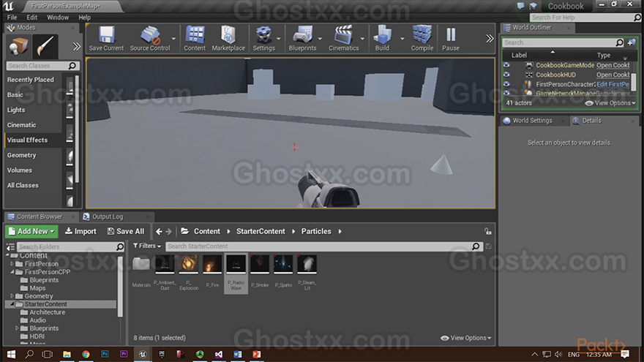Open Content Browser View Options
This screenshot has height=362, width=644.
pos(465,338)
